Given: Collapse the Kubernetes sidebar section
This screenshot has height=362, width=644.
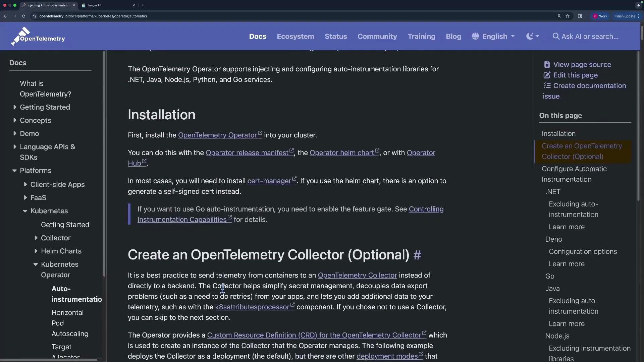Looking at the screenshot, I should pyautogui.click(x=25, y=211).
